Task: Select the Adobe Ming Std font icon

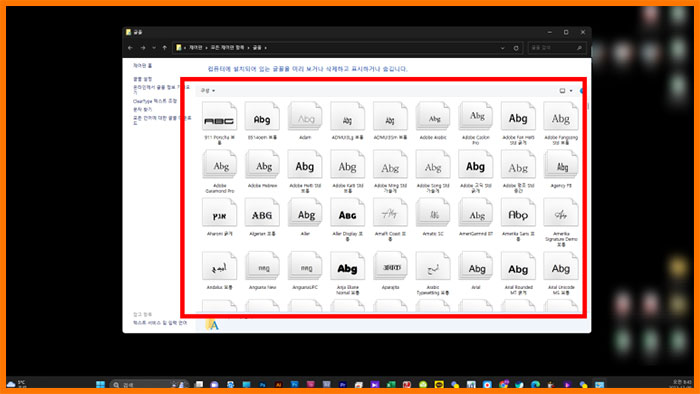Action: pos(390,165)
